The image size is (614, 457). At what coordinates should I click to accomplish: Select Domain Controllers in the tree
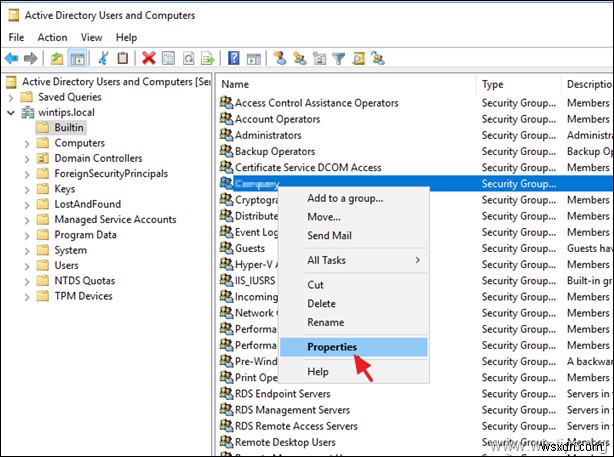point(98,158)
